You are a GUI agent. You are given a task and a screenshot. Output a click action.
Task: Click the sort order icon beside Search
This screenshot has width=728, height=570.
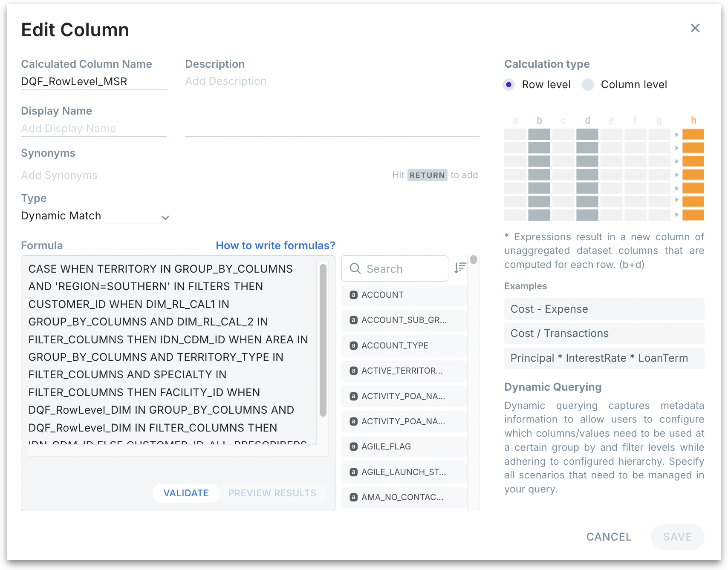(460, 268)
